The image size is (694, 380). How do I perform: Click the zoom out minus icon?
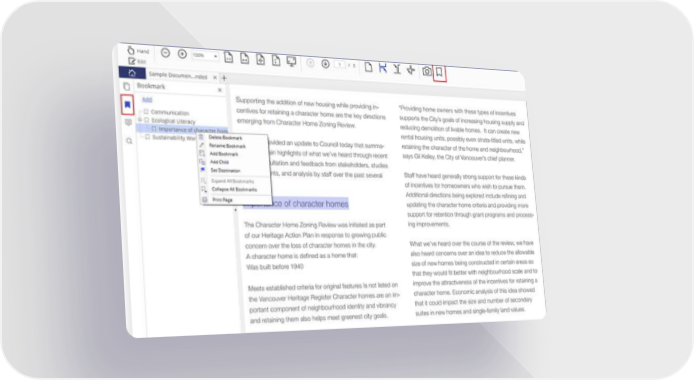[x=166, y=53]
